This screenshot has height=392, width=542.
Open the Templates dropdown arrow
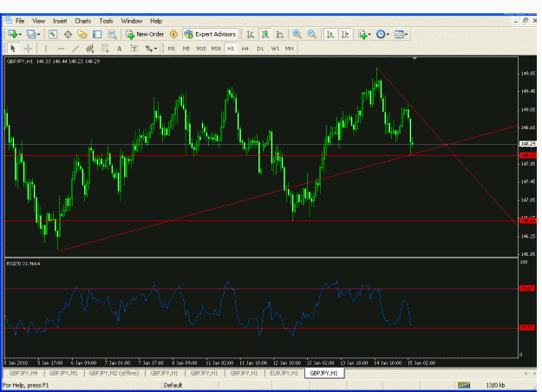[x=406, y=35]
